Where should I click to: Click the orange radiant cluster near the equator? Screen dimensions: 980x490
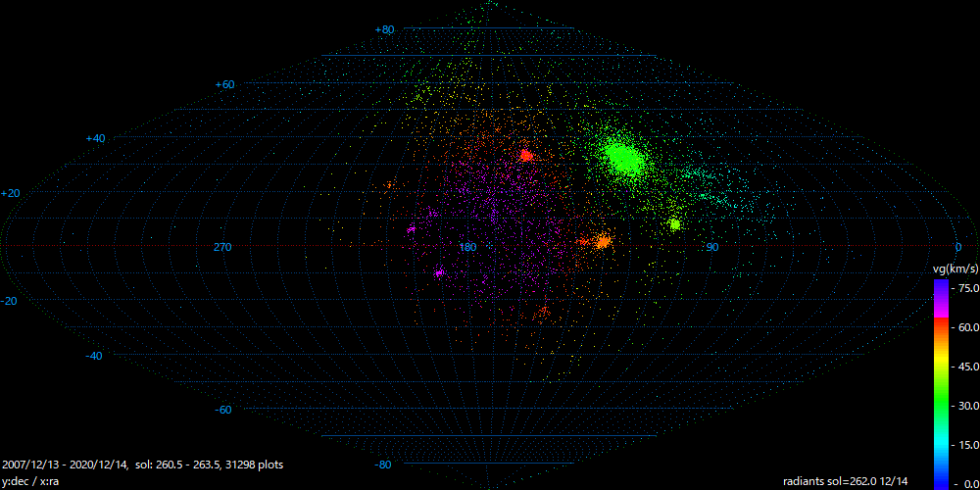pos(601,240)
